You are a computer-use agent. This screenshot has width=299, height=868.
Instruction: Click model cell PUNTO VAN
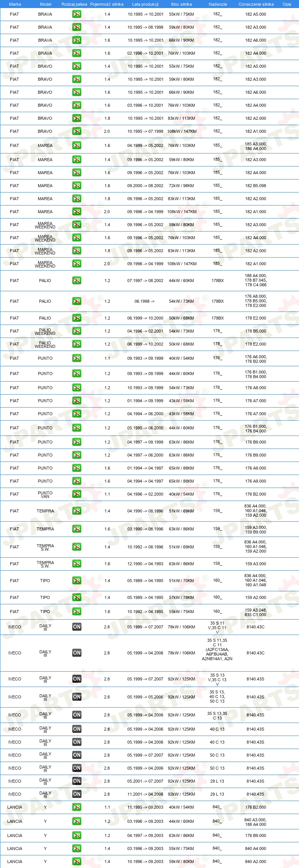point(45,494)
